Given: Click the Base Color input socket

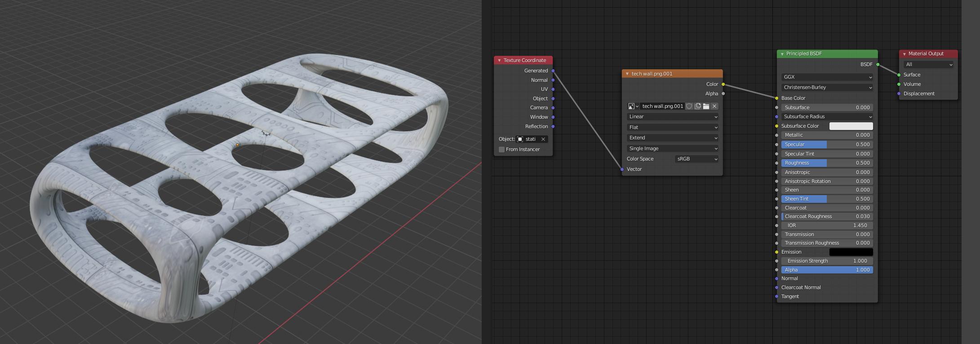Looking at the screenshot, I should [777, 98].
